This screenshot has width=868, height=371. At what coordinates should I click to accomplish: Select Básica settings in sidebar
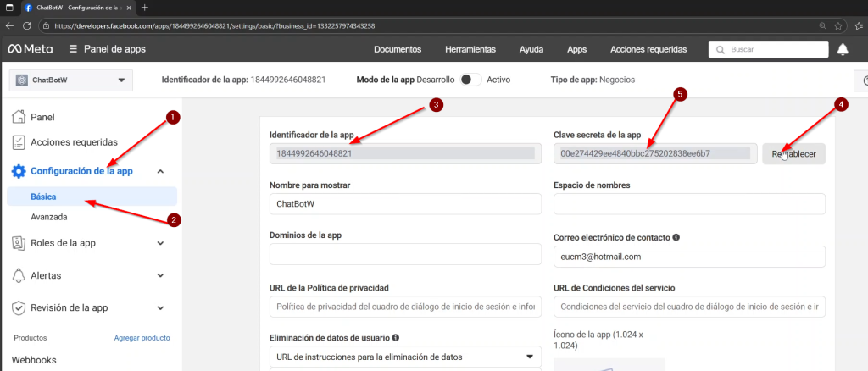pyautogui.click(x=92, y=197)
